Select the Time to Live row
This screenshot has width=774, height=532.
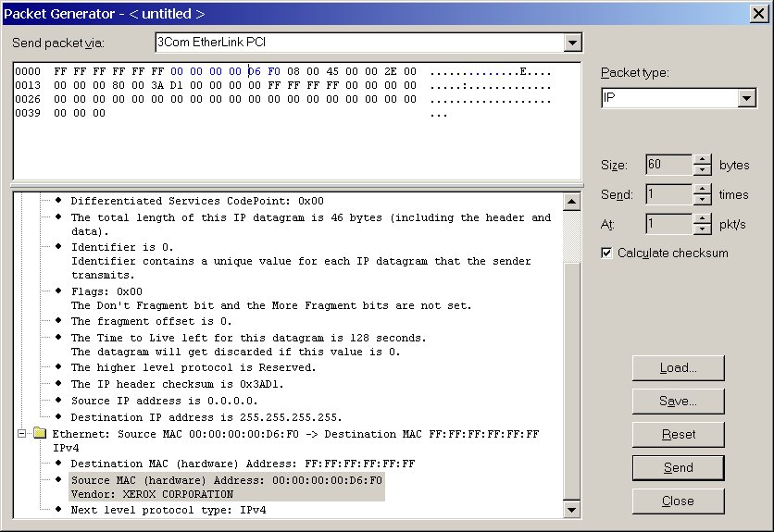tap(248, 344)
